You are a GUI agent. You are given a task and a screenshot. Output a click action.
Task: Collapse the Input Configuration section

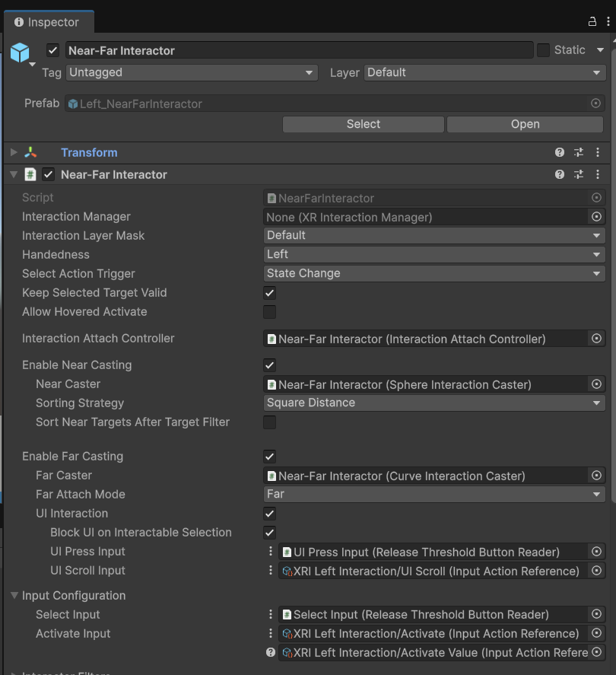point(14,595)
